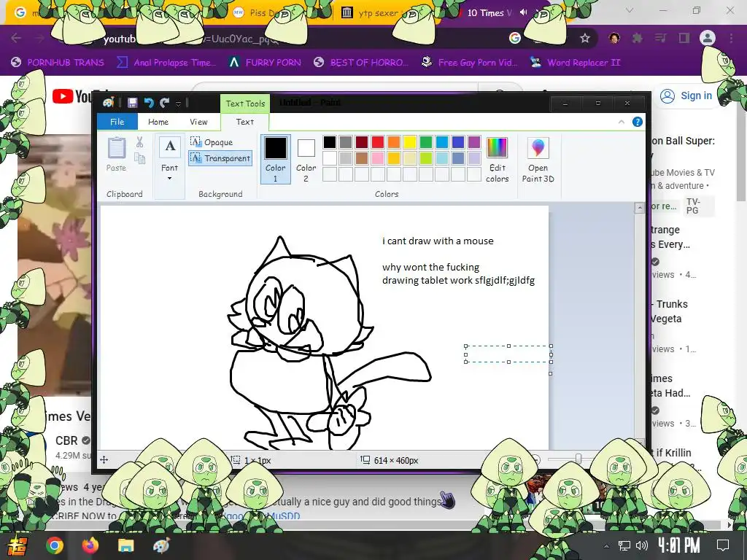Open BEST OF HORRO... bookmark
Viewport: 747px width, 560px height.
pos(361,63)
